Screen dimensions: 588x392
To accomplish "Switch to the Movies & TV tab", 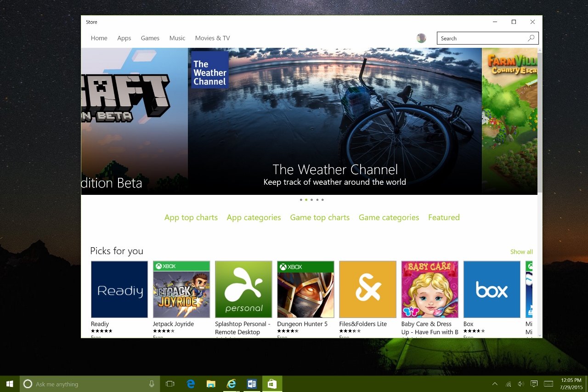I will [212, 38].
